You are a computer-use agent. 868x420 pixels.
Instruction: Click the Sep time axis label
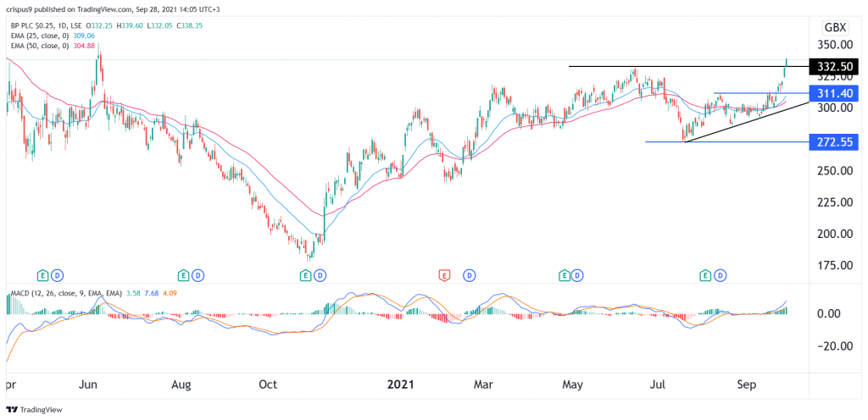point(746,384)
